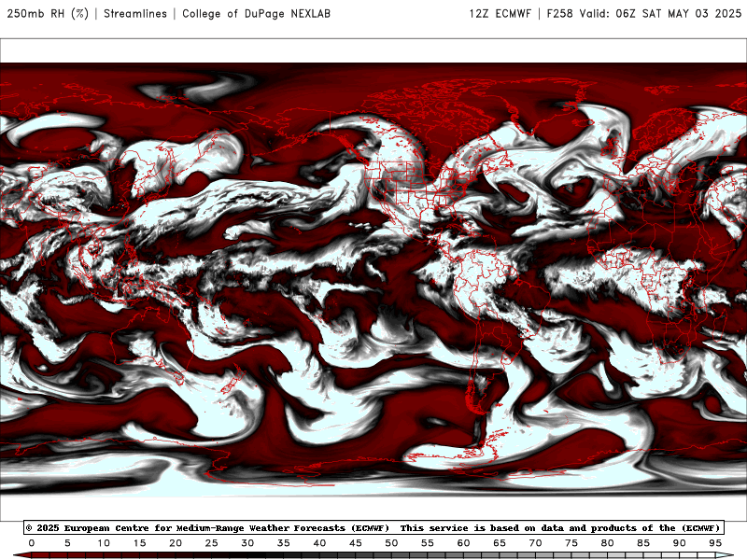Viewport: 747px width, 560px height.
Task: Click the "0" value on color scale
Action: (32, 543)
